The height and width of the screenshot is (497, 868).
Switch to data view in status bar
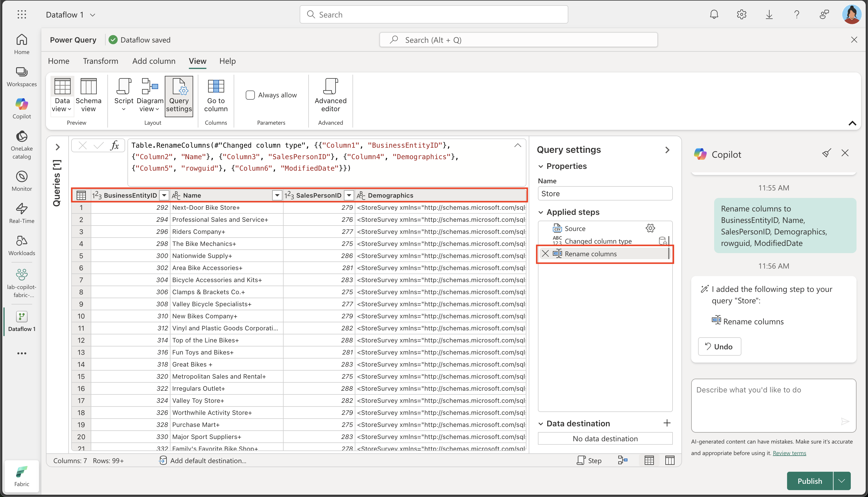coord(649,461)
